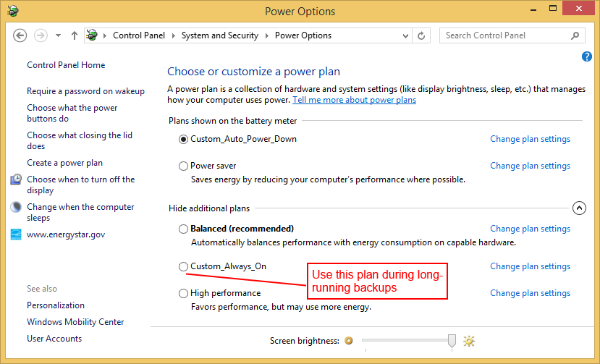Choose the High performance plan
Screen dimensions: 600x364
183,293
